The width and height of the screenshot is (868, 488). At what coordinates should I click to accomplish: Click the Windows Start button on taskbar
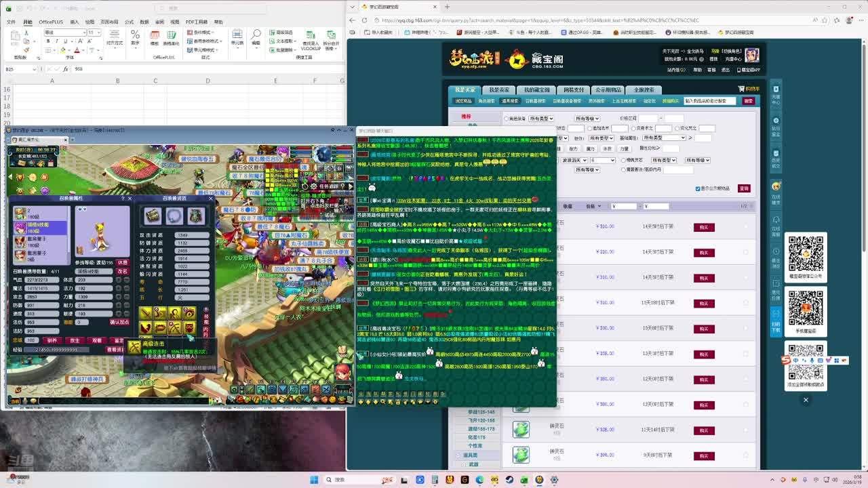coord(314,480)
